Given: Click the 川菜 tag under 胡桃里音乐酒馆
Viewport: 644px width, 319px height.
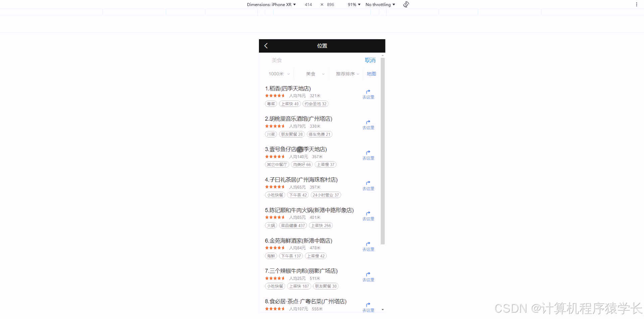Looking at the screenshot, I should (x=271, y=134).
